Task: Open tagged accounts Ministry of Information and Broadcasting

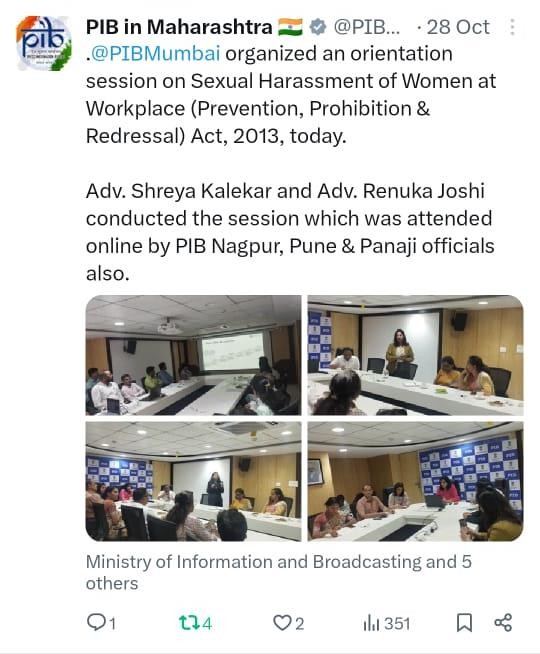Action: click(279, 572)
